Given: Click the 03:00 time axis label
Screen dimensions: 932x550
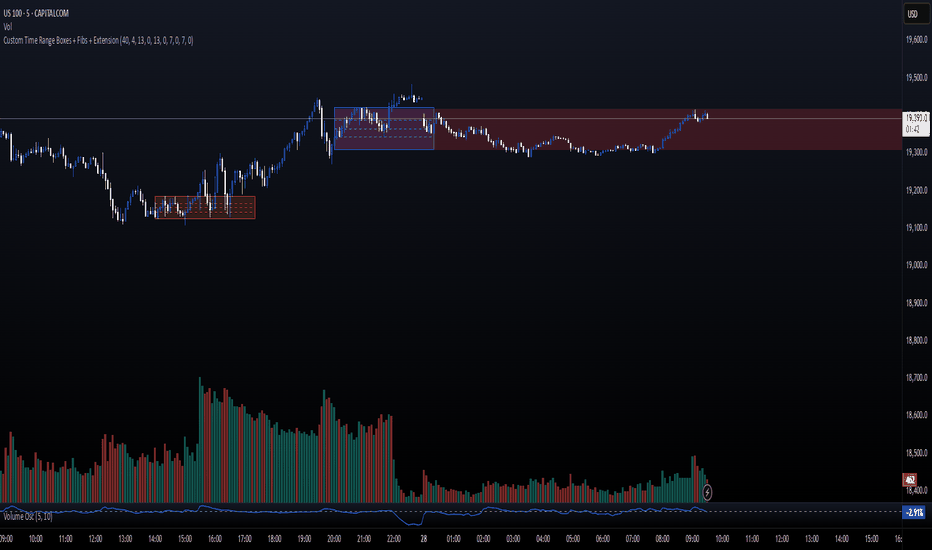Looking at the screenshot, I should [513, 539].
